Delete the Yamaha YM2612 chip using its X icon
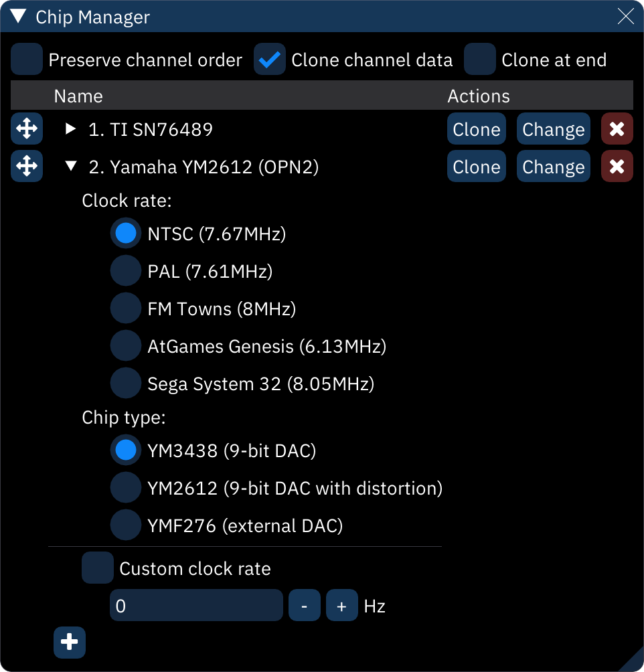The width and height of the screenshot is (644, 672). (x=617, y=166)
